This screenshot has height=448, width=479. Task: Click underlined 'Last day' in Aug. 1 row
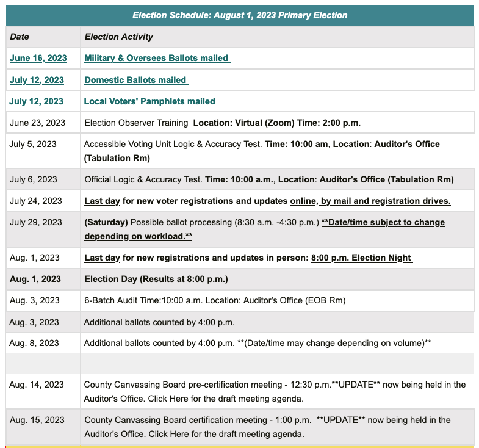coord(103,258)
